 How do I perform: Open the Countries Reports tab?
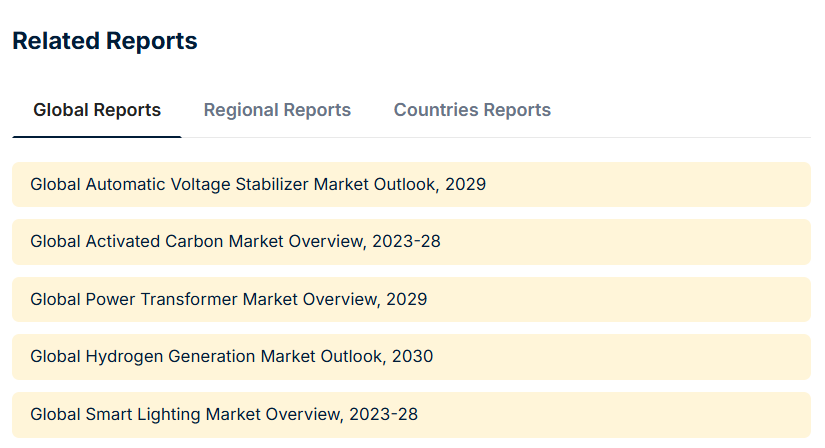pos(472,110)
